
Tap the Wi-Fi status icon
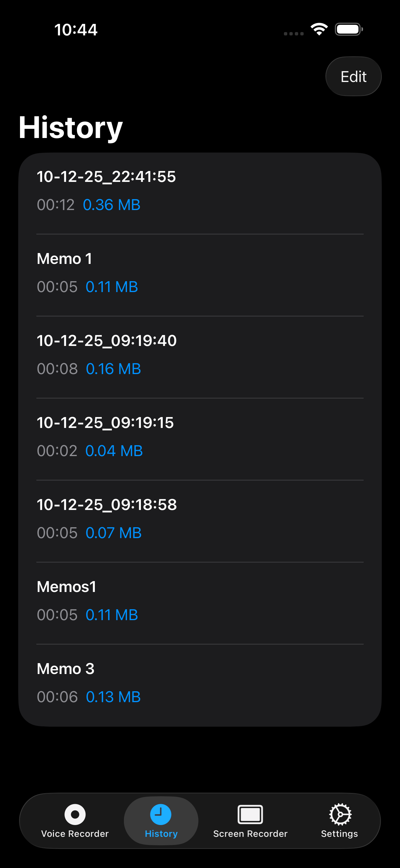(x=319, y=29)
